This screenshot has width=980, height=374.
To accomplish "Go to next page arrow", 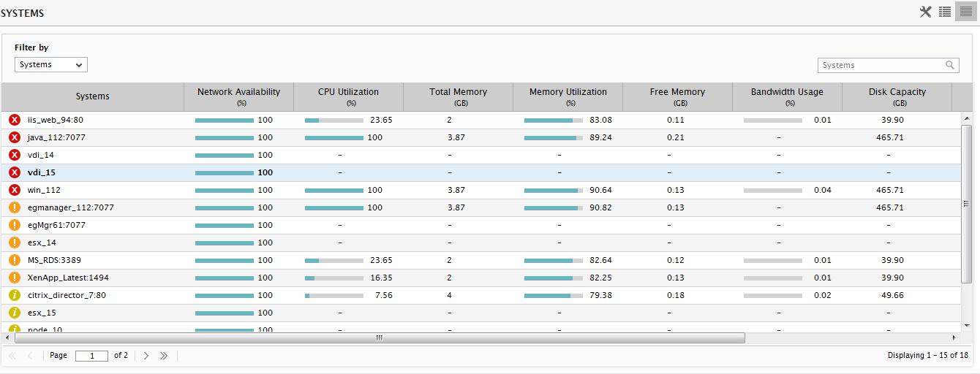I will [x=146, y=356].
